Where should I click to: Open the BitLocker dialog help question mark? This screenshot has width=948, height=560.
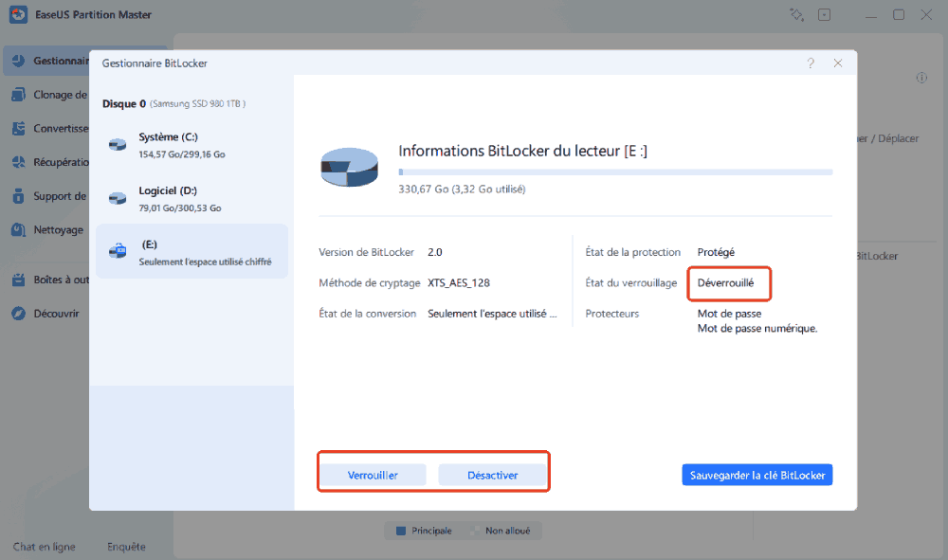811,63
